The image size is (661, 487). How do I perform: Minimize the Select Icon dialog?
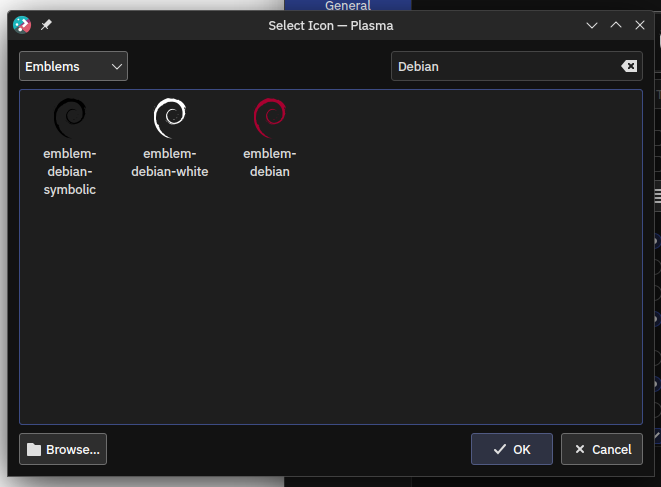592,25
